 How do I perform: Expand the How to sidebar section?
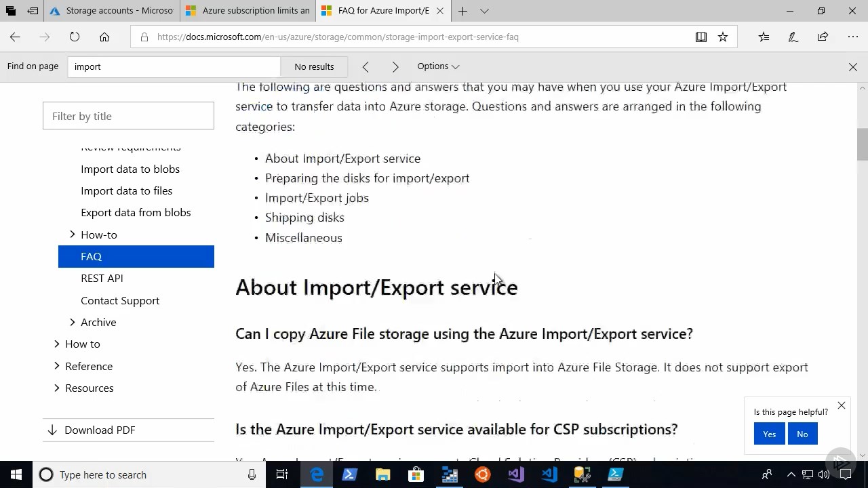(x=57, y=344)
